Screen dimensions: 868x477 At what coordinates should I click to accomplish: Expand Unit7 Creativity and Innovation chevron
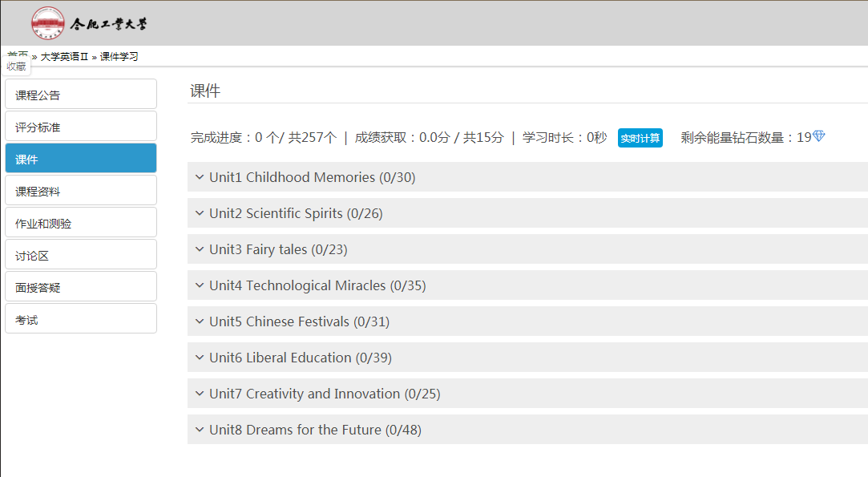click(200, 394)
